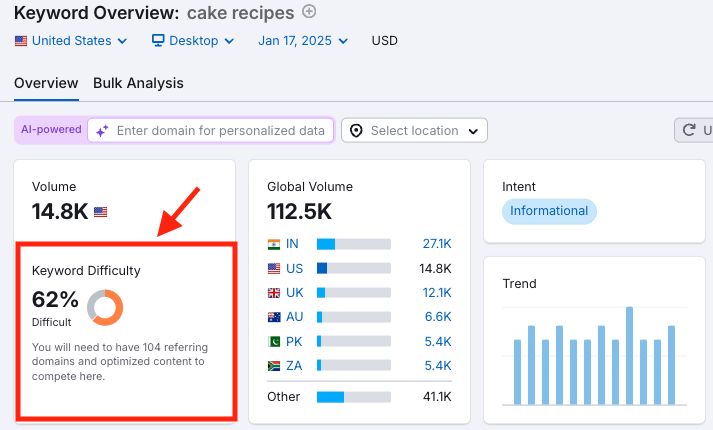Click the IN volume progress bar
The image size is (713, 430).
354,244
